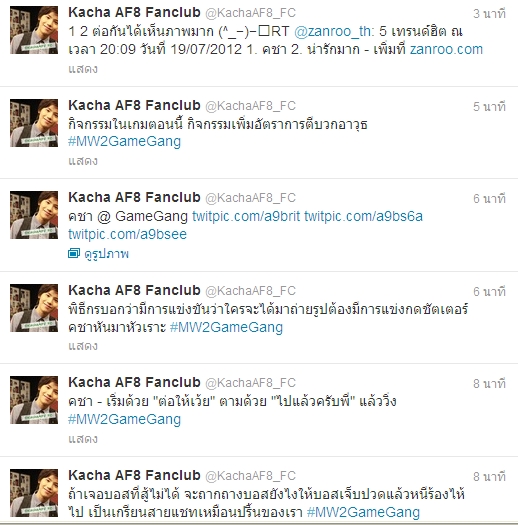Expand the shutter-contest tweet with แสดง
The image size is (518, 525).
83,346
